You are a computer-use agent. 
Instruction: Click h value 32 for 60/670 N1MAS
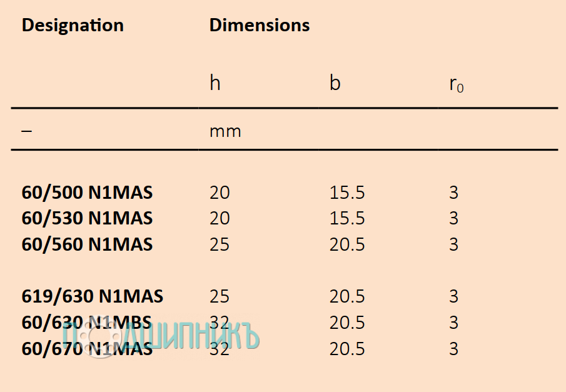click(x=220, y=348)
